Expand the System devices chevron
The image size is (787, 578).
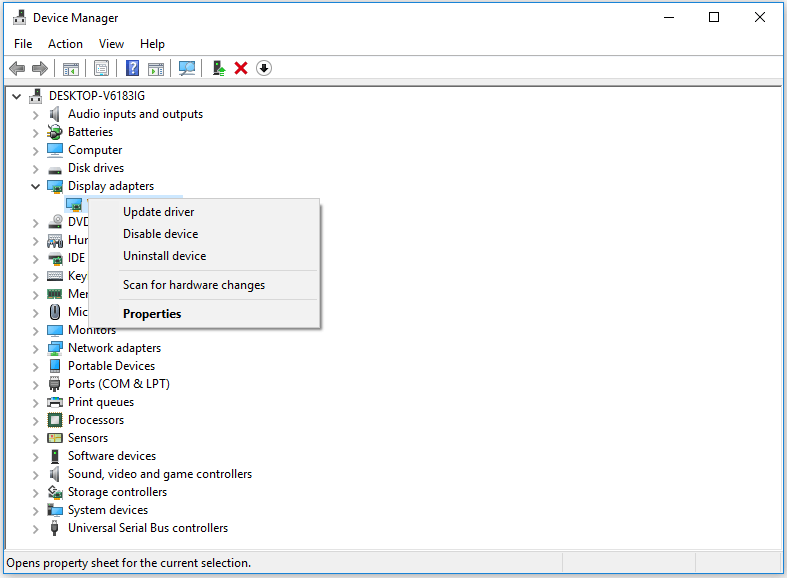35,511
